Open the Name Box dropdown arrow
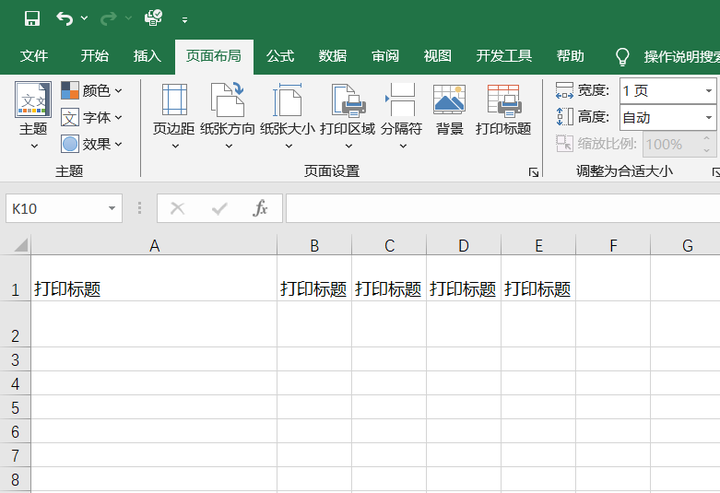This screenshot has height=493, width=720. point(112,208)
